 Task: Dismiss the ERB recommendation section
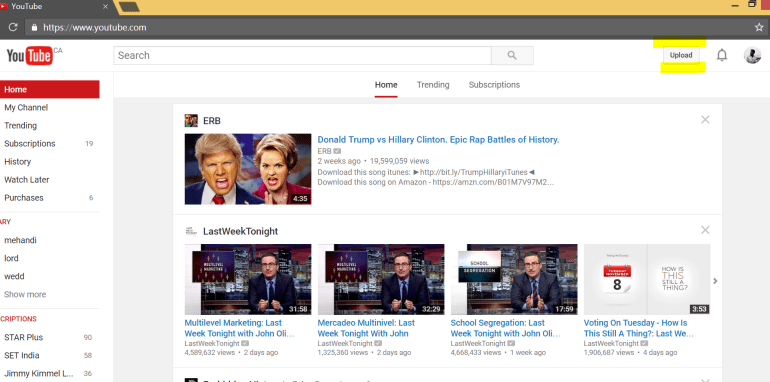pos(705,119)
